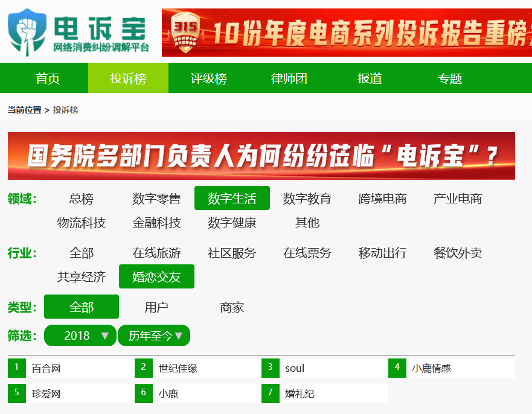The height and width of the screenshot is (414, 532).
Task: Click the 电诉宝 shield fist logo
Action: pyautogui.click(x=27, y=33)
